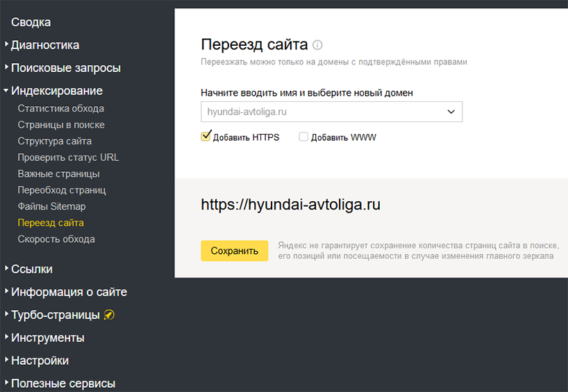Open the new domain dropdown arrow

click(451, 112)
